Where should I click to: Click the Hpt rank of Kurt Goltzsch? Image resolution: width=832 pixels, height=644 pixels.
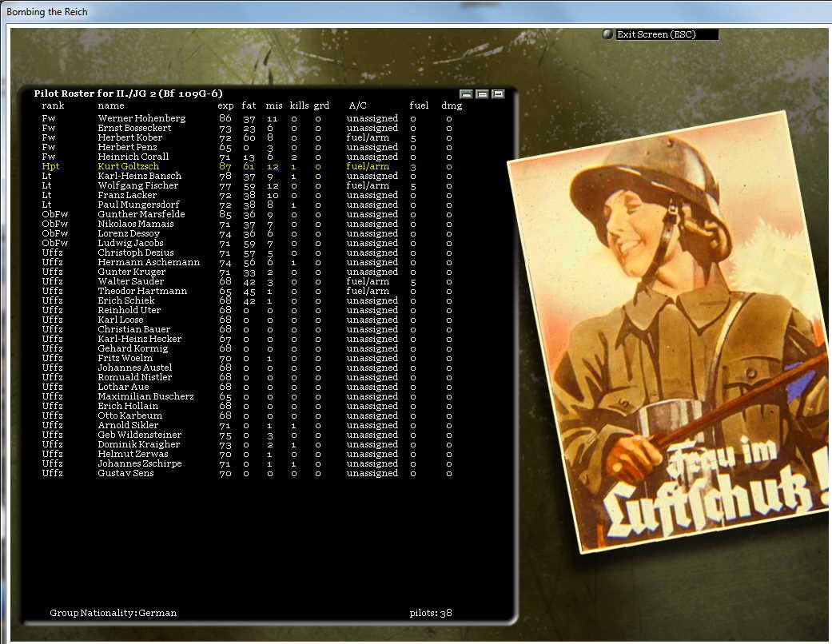tap(50, 166)
